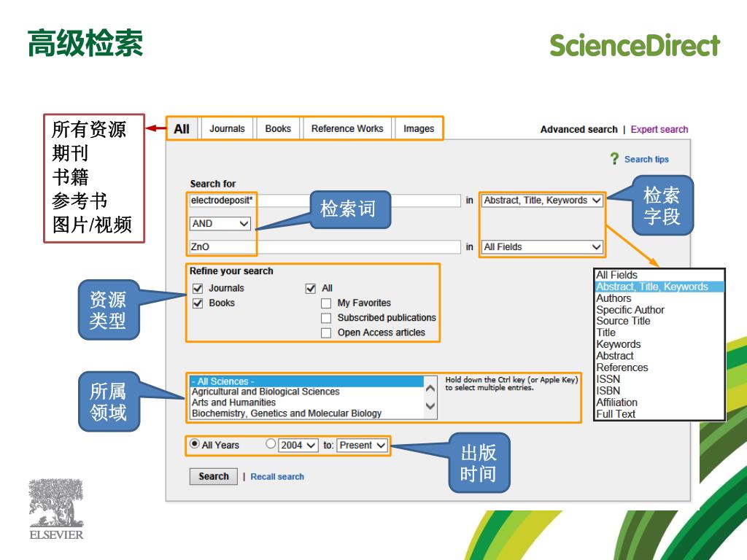Image resolution: width=747 pixels, height=560 pixels.
Task: Open Expert search link
Action: pyautogui.click(x=659, y=129)
